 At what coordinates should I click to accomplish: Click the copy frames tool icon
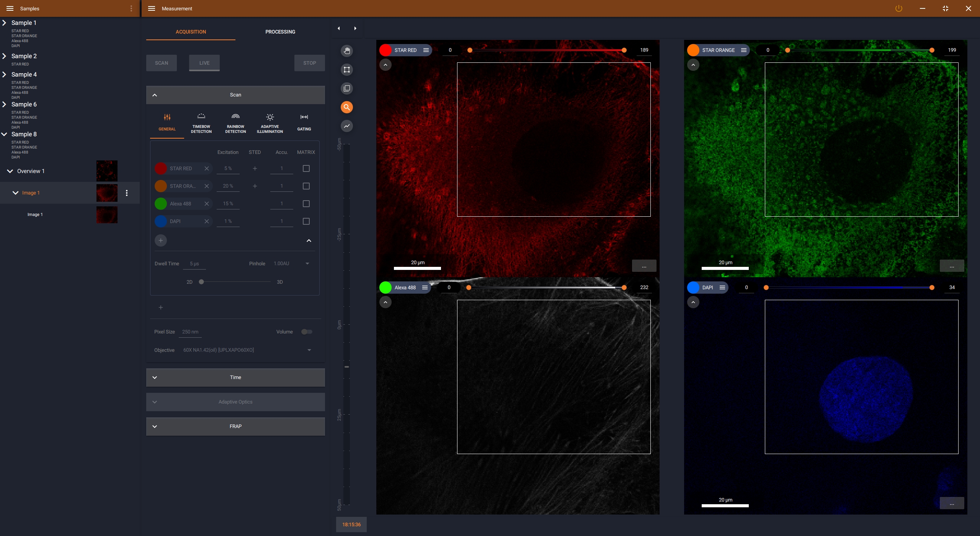point(347,88)
